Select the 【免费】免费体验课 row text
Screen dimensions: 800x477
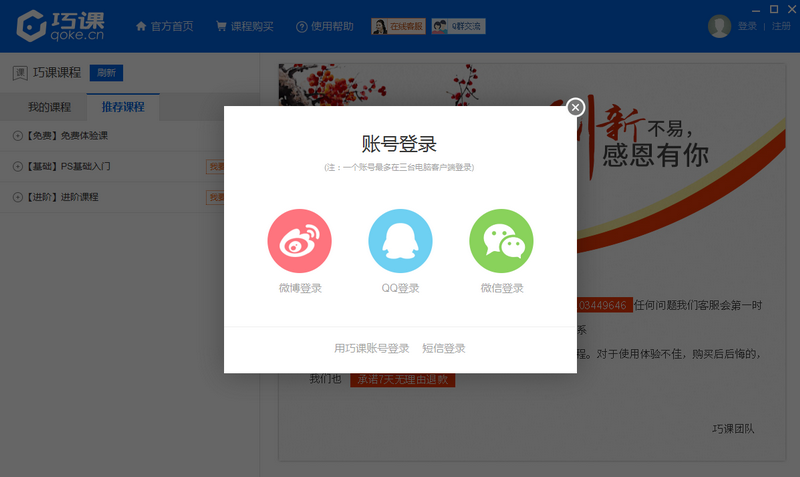[x=66, y=136]
